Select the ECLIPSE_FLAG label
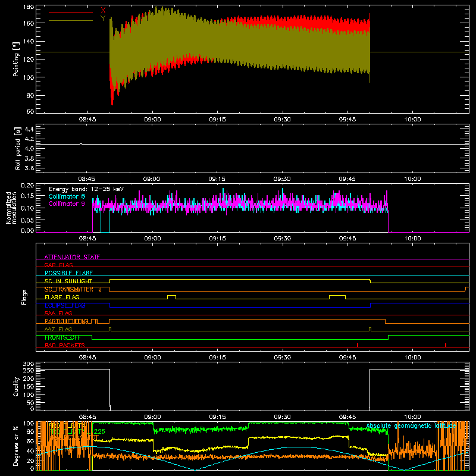476x476 pixels. coord(65,305)
